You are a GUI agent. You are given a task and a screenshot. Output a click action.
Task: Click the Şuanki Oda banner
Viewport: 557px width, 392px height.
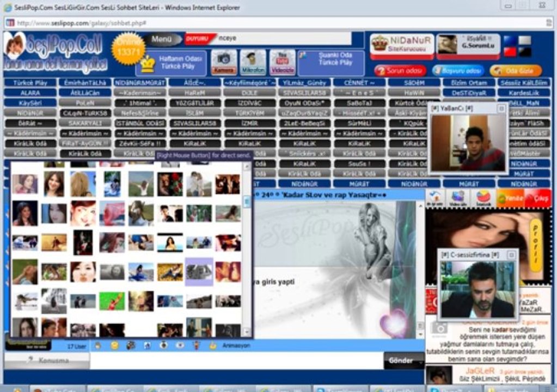[331, 63]
